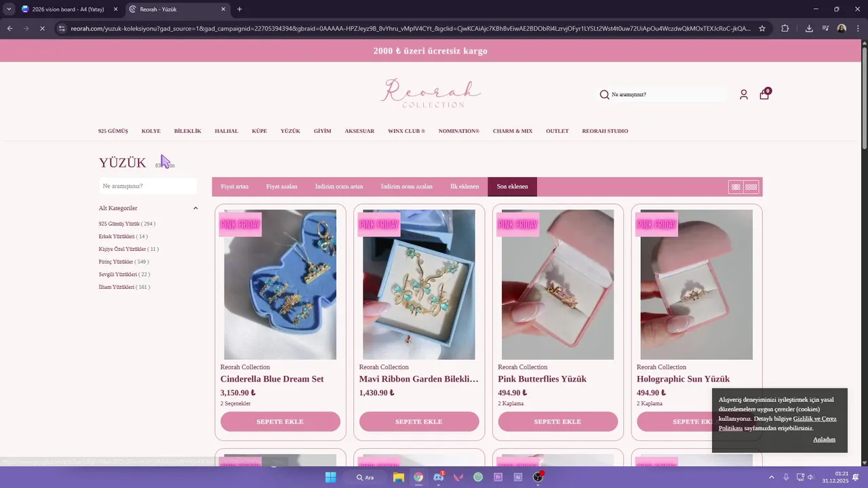Open OBS Studio from taskbar
This screenshot has height=488, width=868.
click(538, 477)
